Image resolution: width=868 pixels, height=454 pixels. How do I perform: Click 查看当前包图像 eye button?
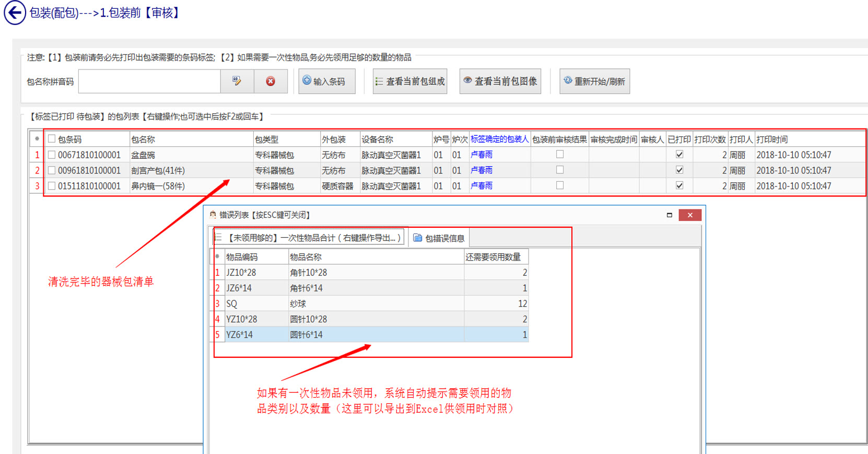(500, 81)
